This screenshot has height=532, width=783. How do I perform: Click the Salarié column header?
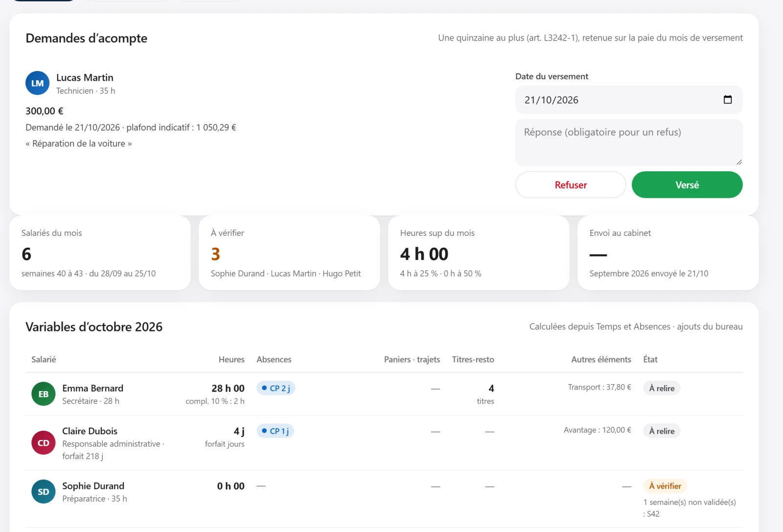pos(44,359)
